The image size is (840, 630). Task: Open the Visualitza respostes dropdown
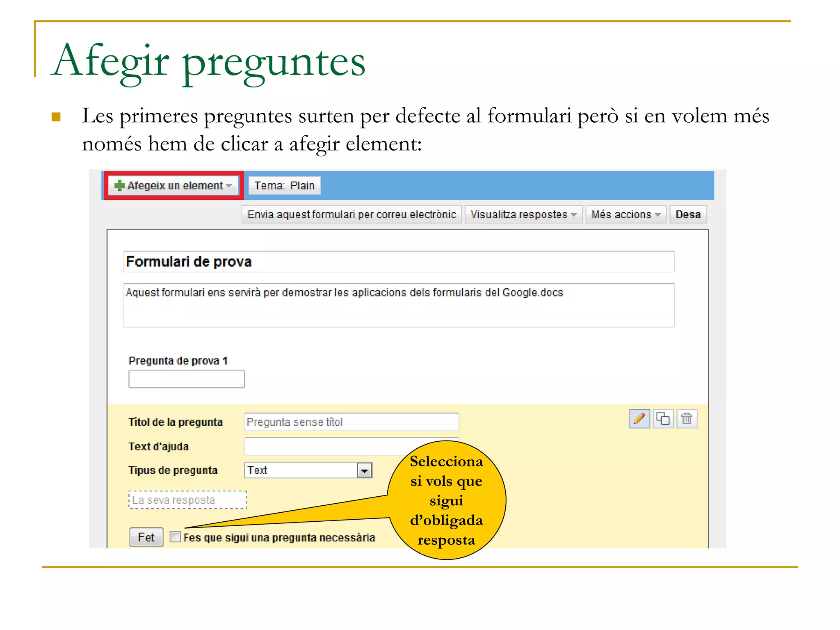[x=523, y=215]
